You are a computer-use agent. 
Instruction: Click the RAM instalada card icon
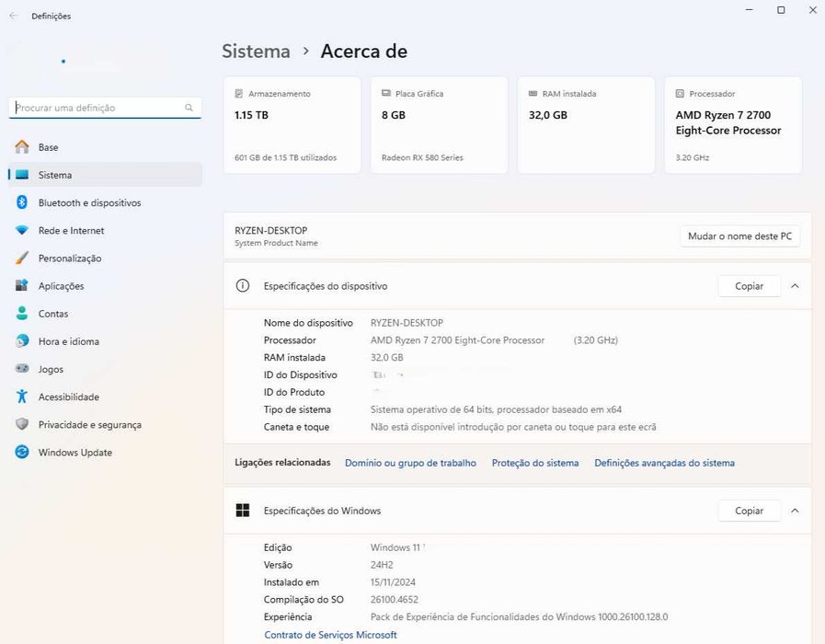pos(533,93)
